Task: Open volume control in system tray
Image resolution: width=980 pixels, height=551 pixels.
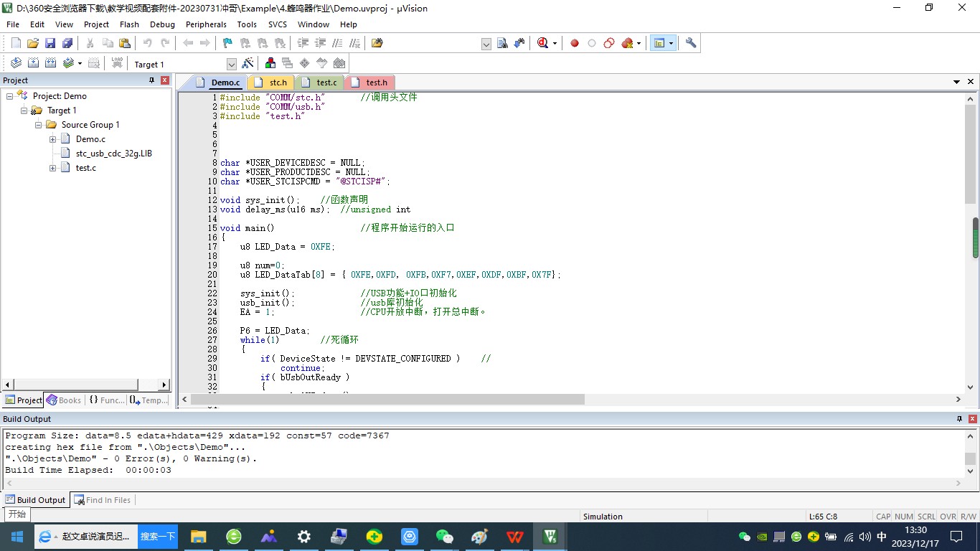Action: [865, 537]
